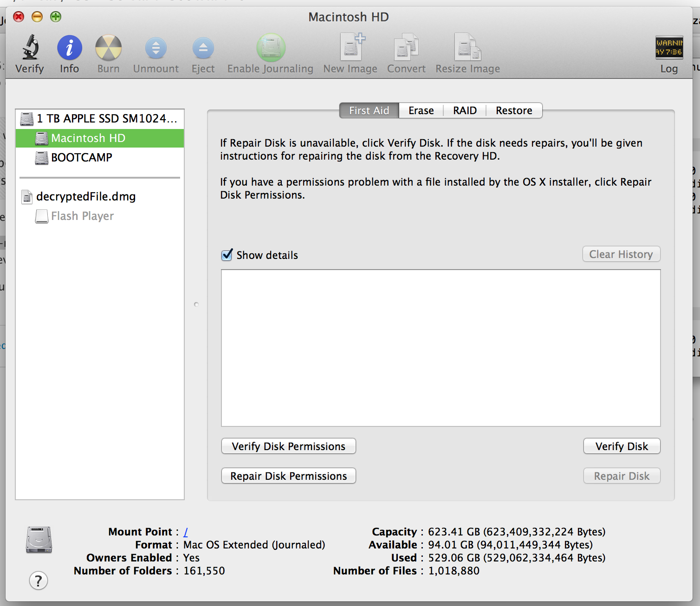Click the drive icon beside Mount Point
Screen dimensions: 700x606
point(39,540)
